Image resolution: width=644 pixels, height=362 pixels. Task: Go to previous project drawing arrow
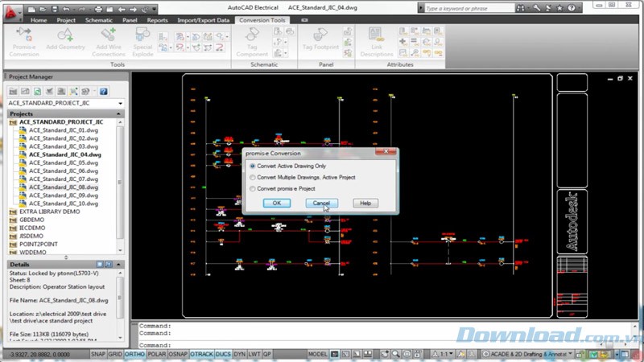(122, 9)
